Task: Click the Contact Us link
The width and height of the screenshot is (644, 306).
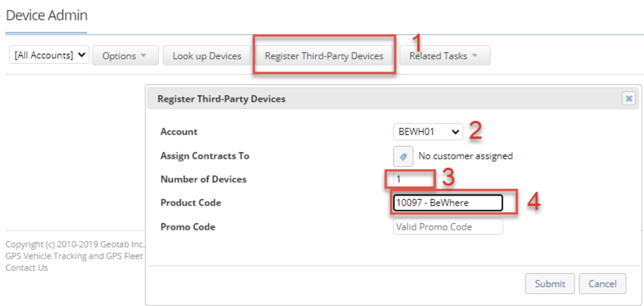Action: click(27, 268)
